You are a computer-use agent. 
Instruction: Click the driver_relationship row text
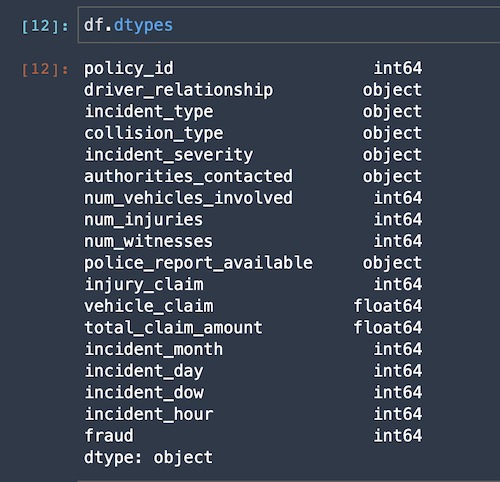tap(178, 91)
